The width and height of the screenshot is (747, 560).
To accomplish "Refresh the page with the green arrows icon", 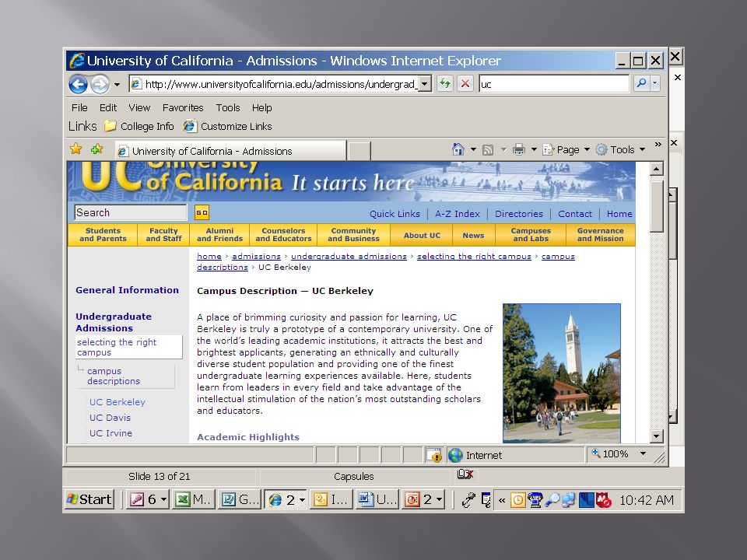I will click(x=445, y=84).
